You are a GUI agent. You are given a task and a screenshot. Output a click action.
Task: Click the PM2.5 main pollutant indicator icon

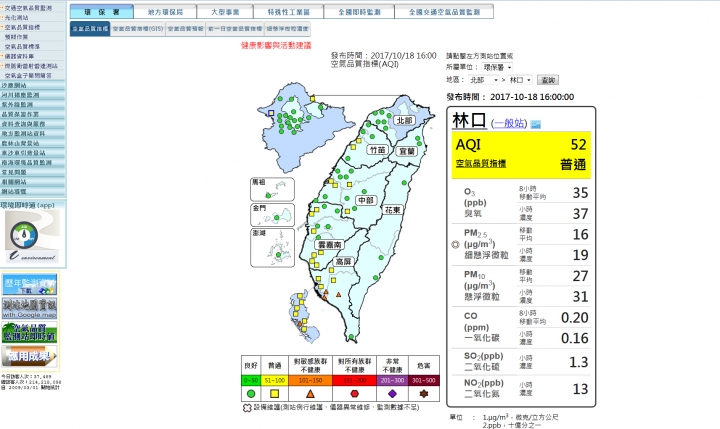(456, 244)
